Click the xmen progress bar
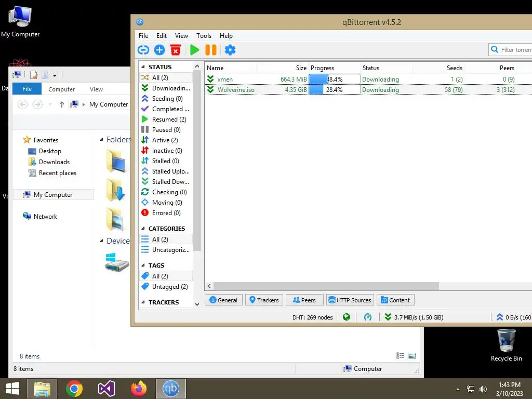 334,79
